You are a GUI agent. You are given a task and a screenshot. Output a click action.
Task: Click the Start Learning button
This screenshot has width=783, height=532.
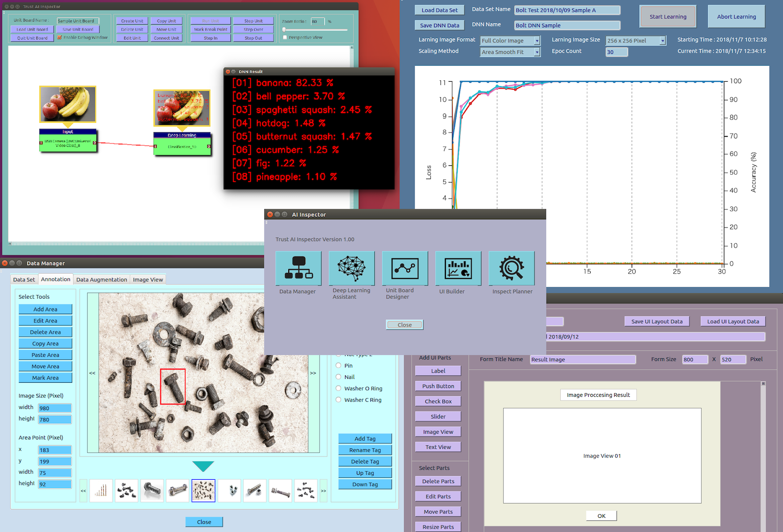click(x=668, y=17)
